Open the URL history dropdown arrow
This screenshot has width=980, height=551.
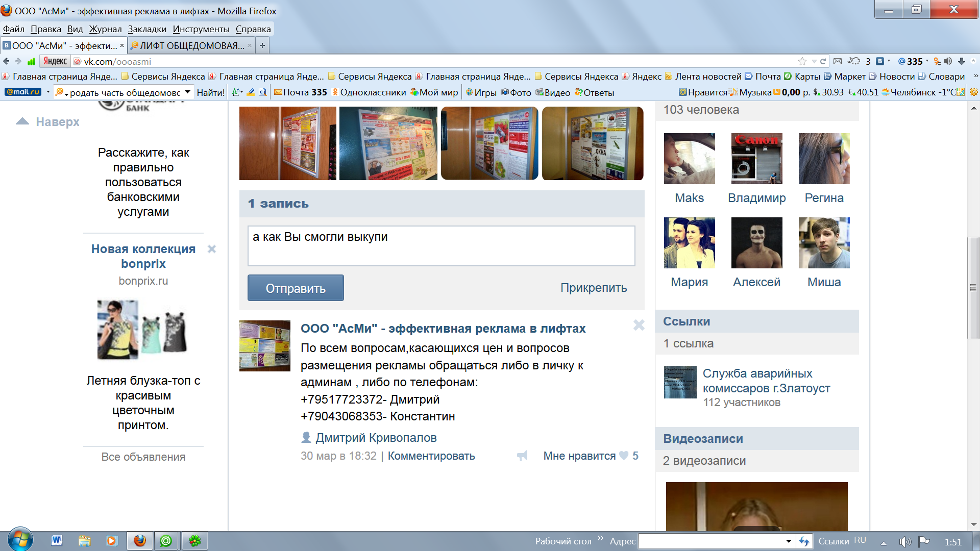tap(814, 61)
